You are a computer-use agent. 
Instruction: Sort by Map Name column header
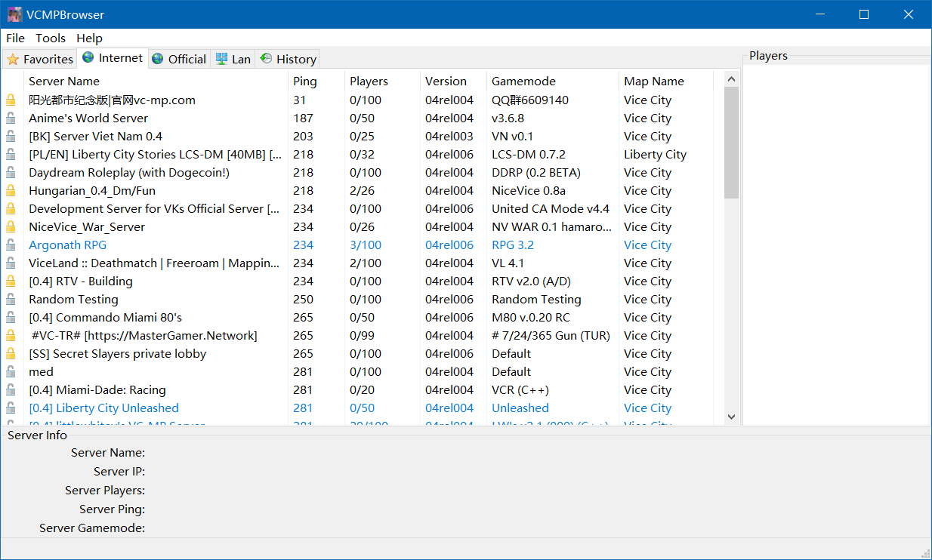[665, 81]
